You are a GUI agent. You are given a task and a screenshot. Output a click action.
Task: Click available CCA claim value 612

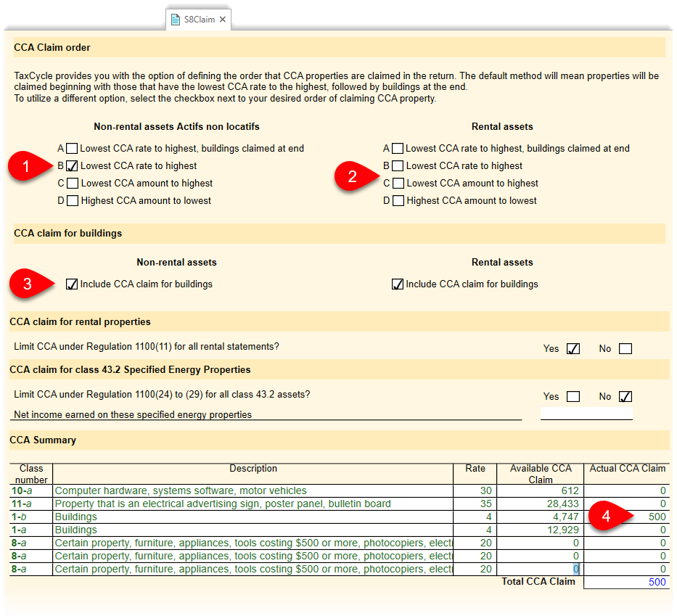(x=570, y=491)
